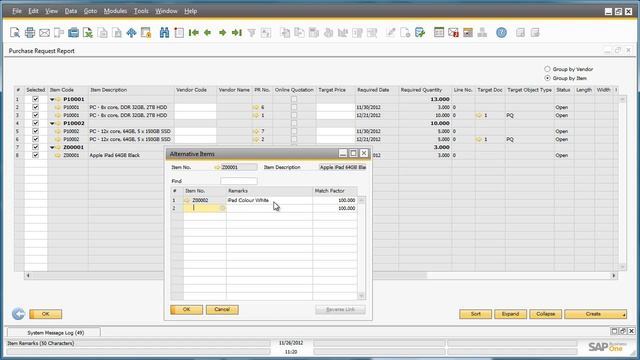The height and width of the screenshot is (360, 640).
Task: Check Online Quotation box in row 2
Action: [x=294, y=107]
